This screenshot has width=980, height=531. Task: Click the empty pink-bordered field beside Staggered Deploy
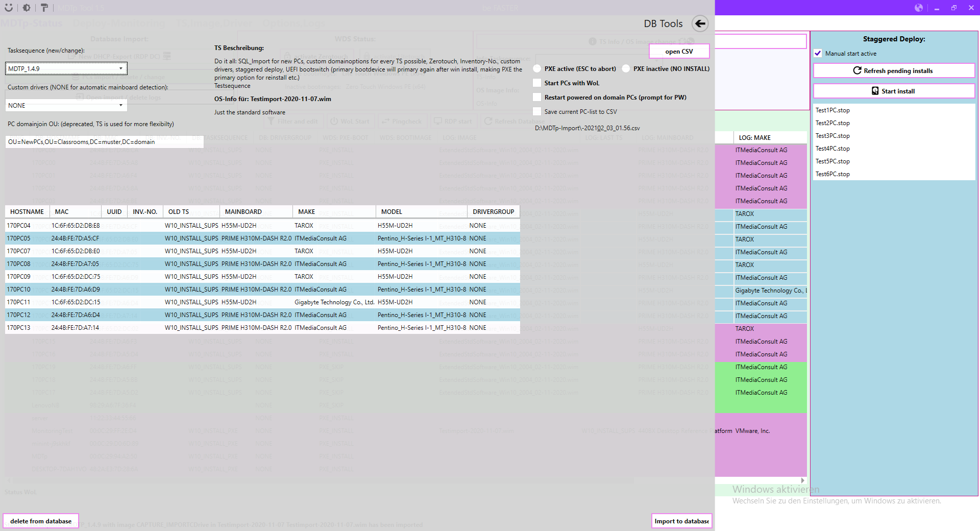click(761, 41)
